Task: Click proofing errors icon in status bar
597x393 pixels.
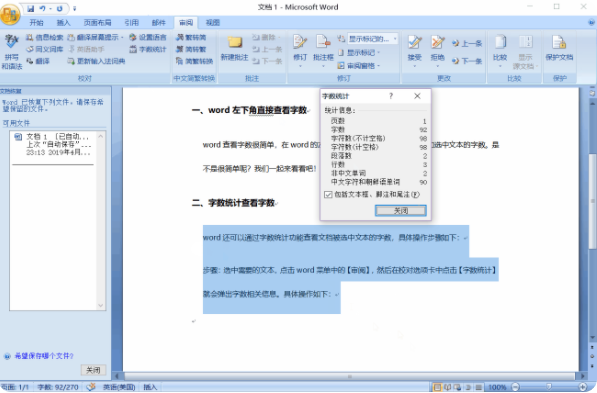Action: 91,387
